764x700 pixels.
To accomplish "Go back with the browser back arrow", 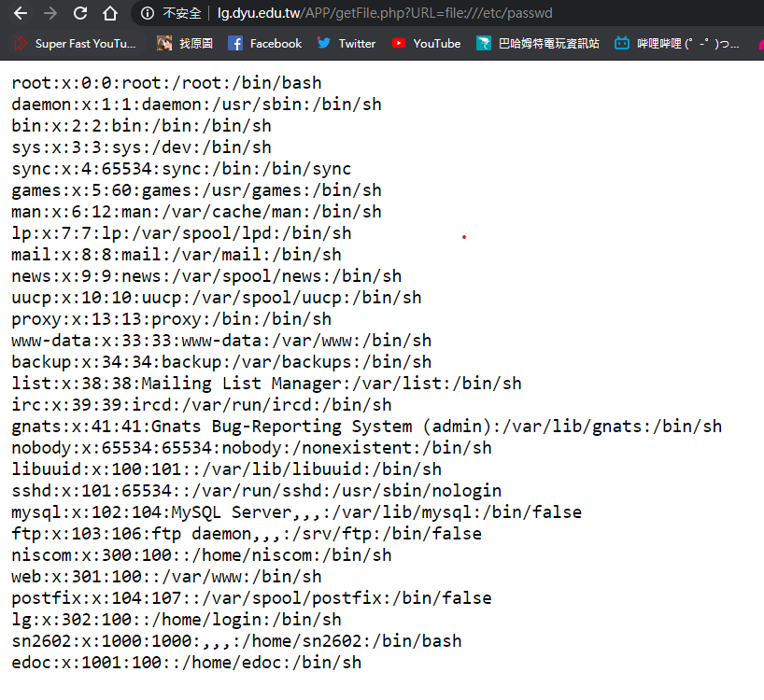I will point(21,13).
